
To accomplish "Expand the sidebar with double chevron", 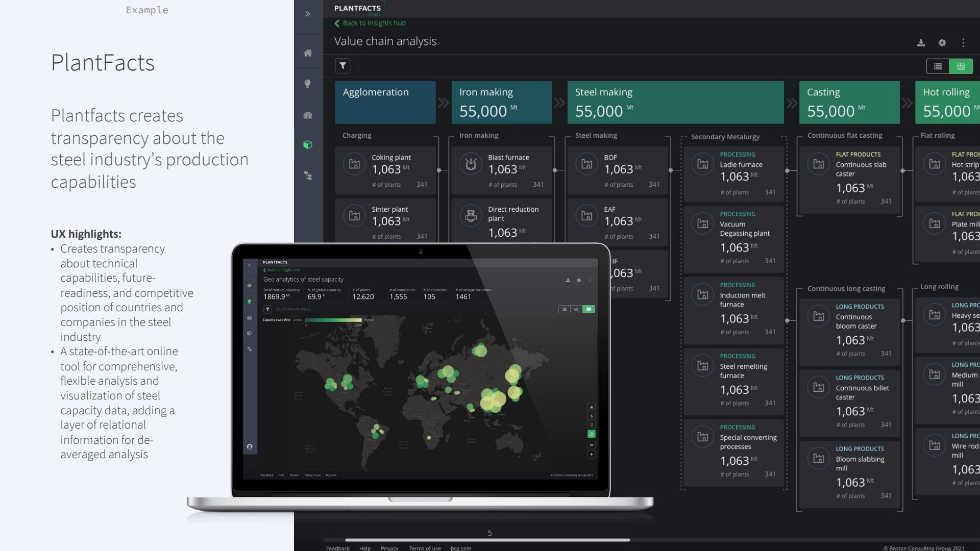I will 308,14.
